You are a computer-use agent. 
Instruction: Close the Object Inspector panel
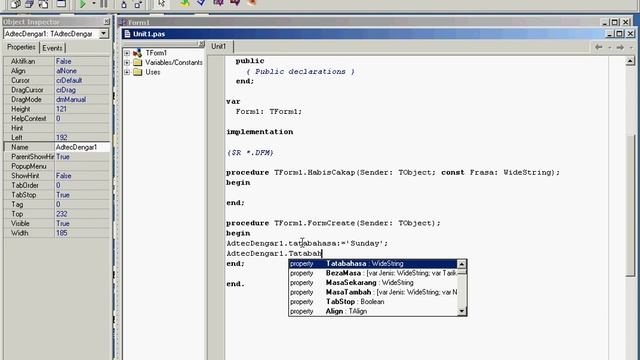tap(107, 21)
